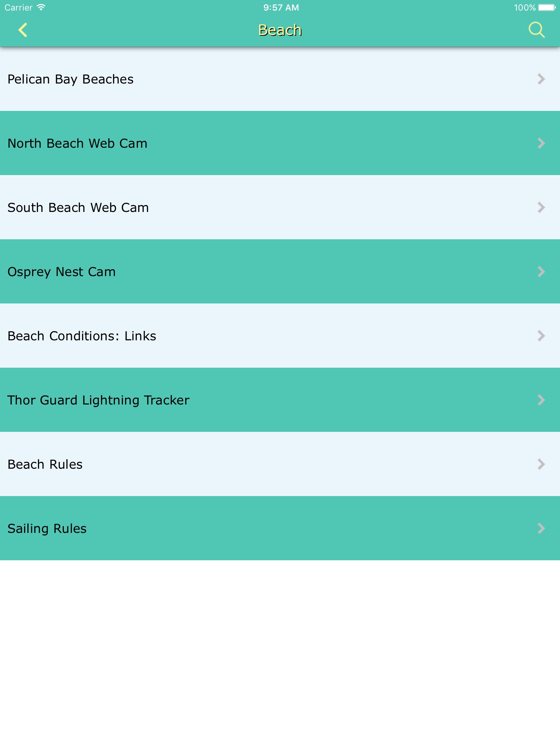Open Sailing Rules entry
560x747 pixels.
pos(47,529)
